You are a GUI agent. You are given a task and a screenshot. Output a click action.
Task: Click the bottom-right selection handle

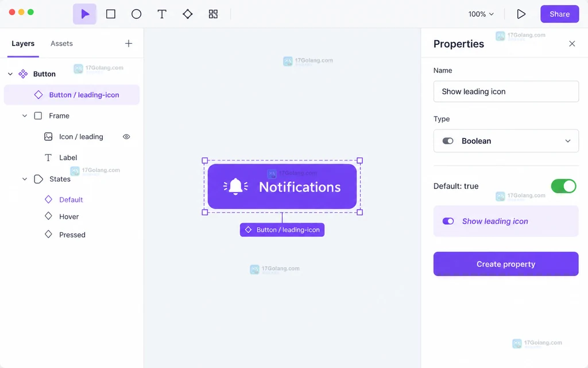[359, 212]
